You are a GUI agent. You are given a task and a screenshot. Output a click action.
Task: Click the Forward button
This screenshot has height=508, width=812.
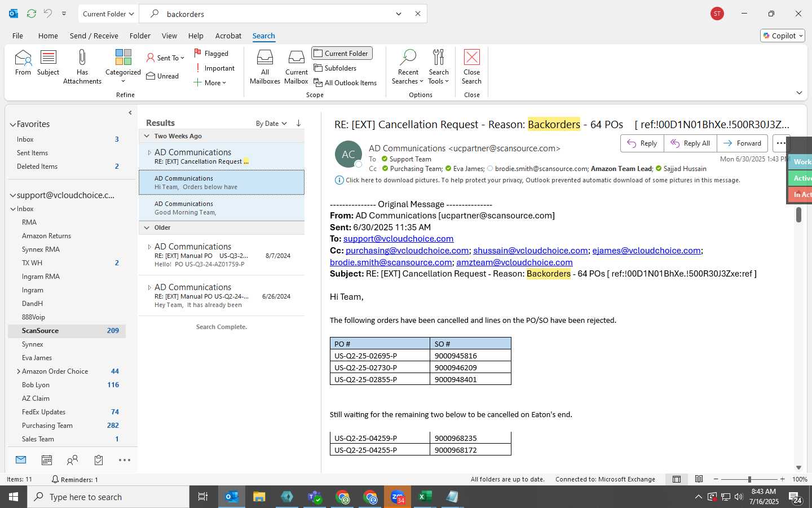pos(743,143)
